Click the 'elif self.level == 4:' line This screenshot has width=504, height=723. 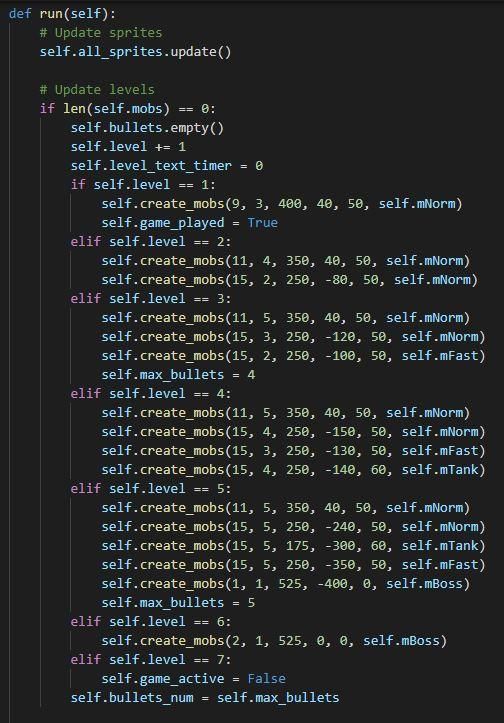(151, 393)
